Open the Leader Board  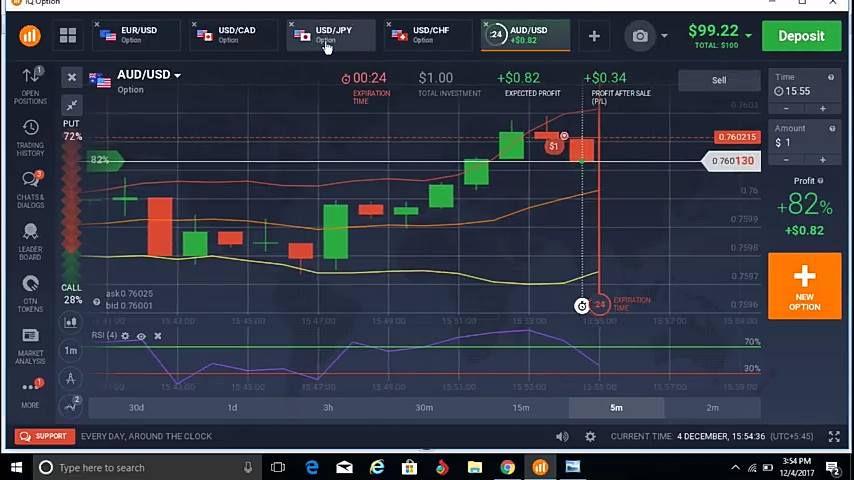30,242
